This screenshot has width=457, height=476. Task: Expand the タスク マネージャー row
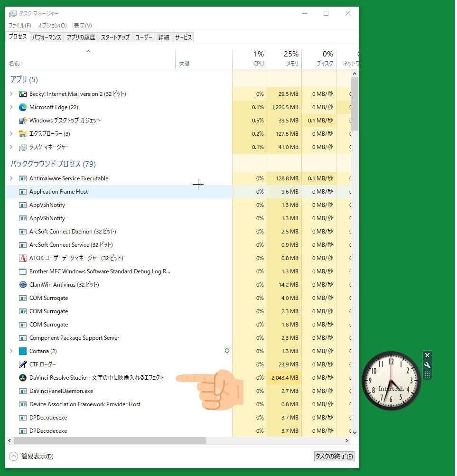pyautogui.click(x=11, y=147)
